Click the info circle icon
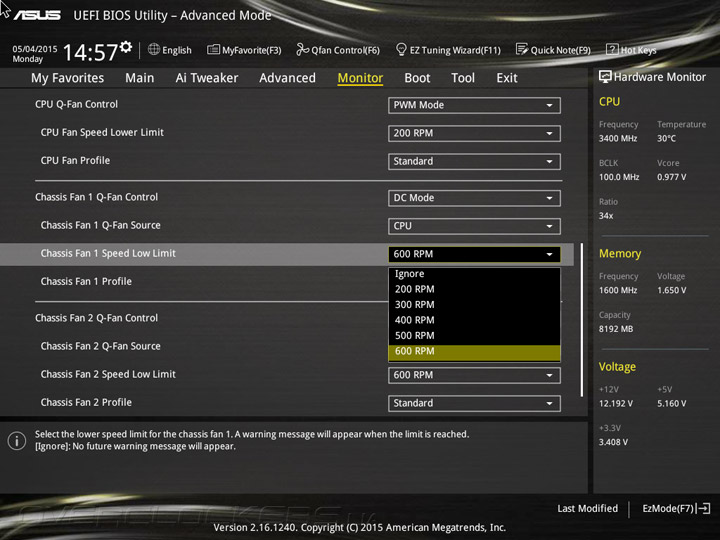Viewport: 720px width, 540px height. 17,441
